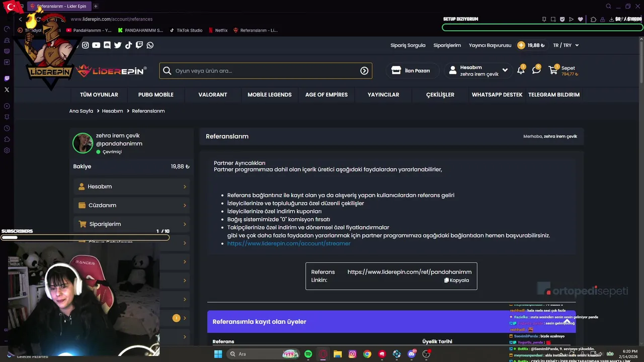The height and width of the screenshot is (362, 644).
Task: Open Chrome from the Windows taskbar
Action: (x=367, y=354)
